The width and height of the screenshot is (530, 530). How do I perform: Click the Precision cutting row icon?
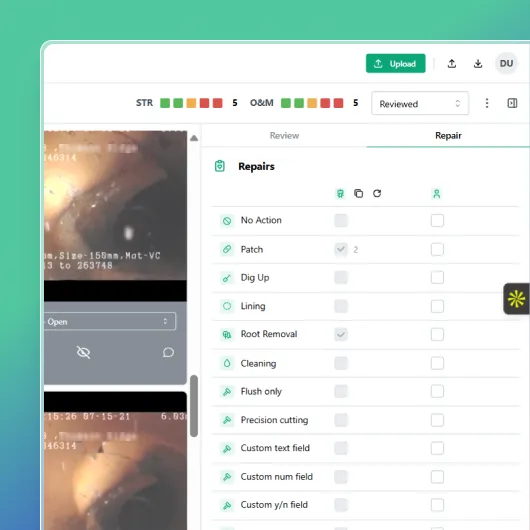pyautogui.click(x=227, y=420)
